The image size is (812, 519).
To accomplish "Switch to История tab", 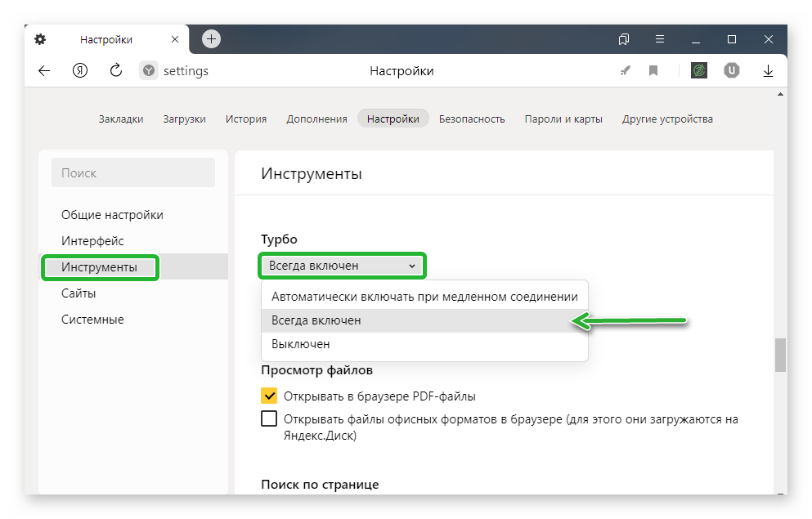I will pyautogui.click(x=246, y=119).
